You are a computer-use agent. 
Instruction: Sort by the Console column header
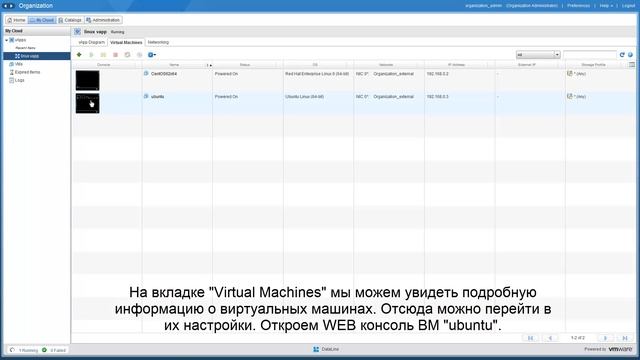point(104,65)
